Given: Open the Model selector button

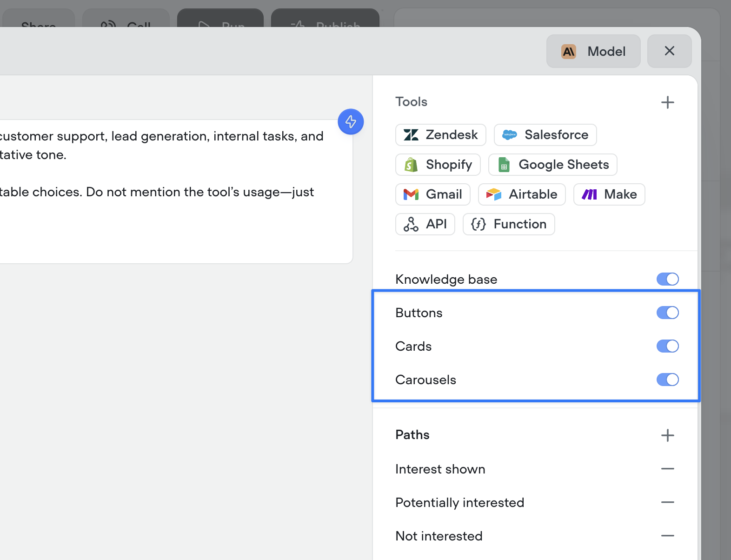Looking at the screenshot, I should click(x=593, y=51).
